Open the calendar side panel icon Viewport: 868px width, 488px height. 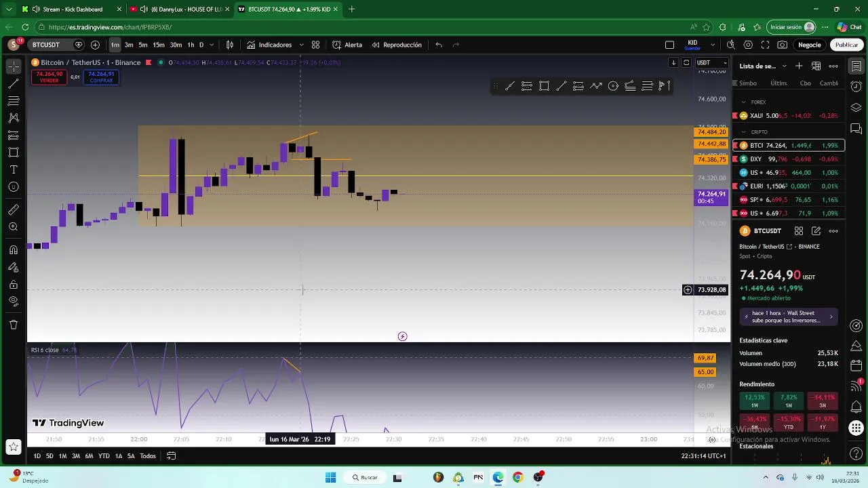click(856, 366)
